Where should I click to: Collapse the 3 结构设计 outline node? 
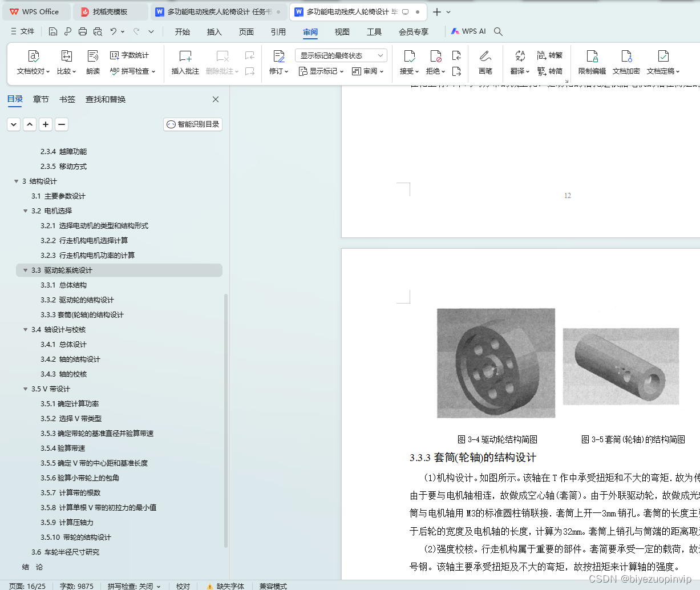click(16, 181)
